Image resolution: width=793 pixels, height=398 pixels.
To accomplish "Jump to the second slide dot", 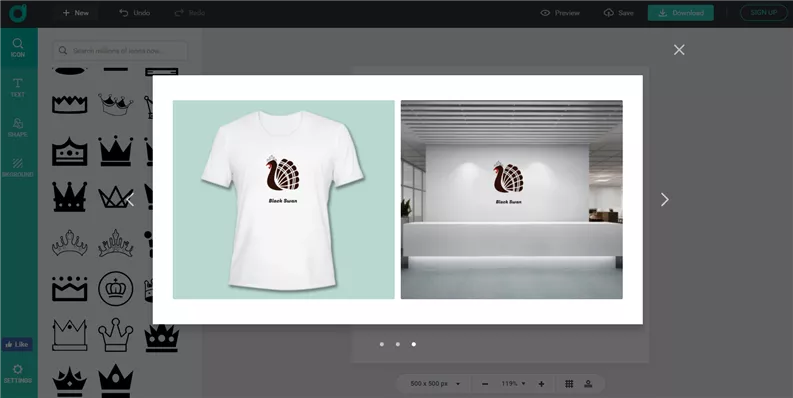I will [x=398, y=344].
